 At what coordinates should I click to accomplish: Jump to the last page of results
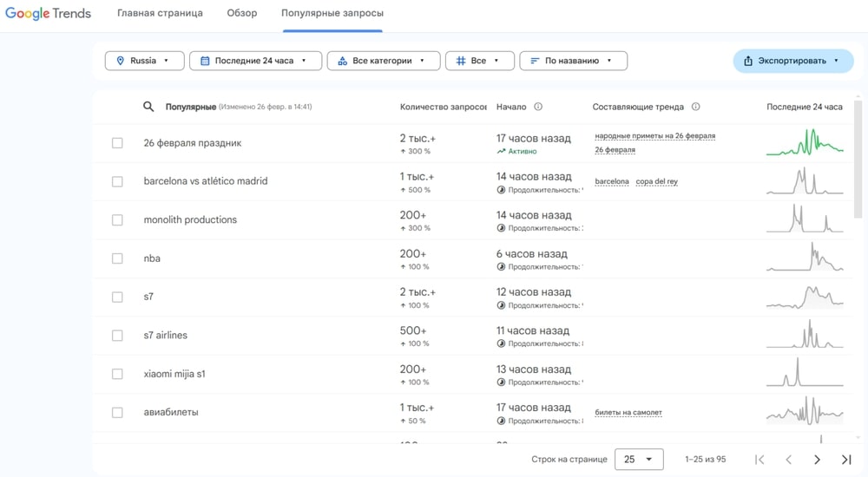tap(845, 460)
